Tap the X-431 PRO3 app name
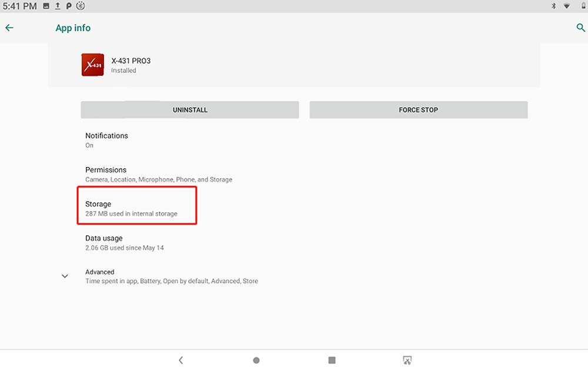 point(131,61)
